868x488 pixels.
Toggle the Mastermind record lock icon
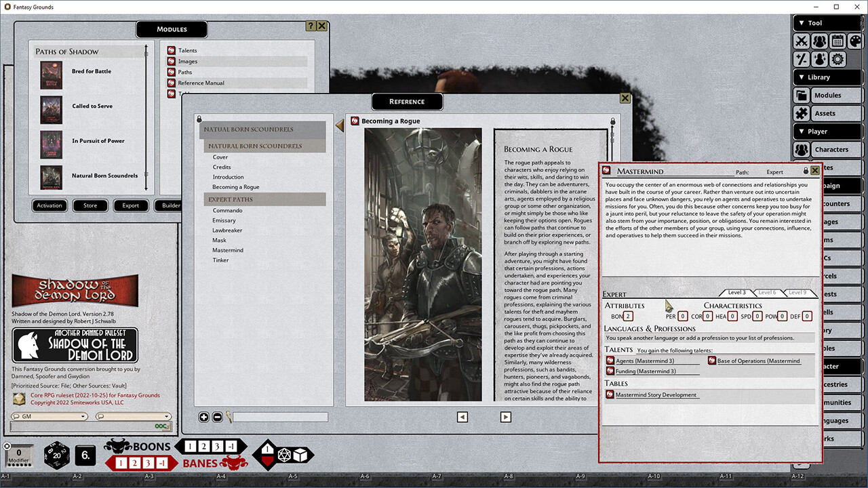click(x=806, y=171)
